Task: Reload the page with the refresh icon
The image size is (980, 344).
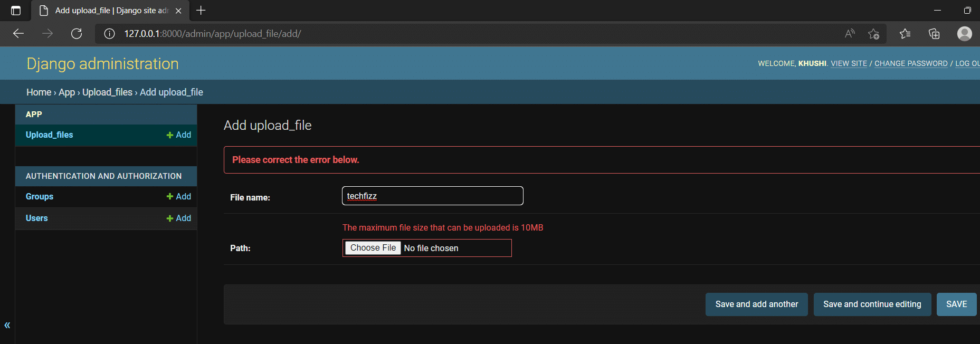Action: [77, 34]
